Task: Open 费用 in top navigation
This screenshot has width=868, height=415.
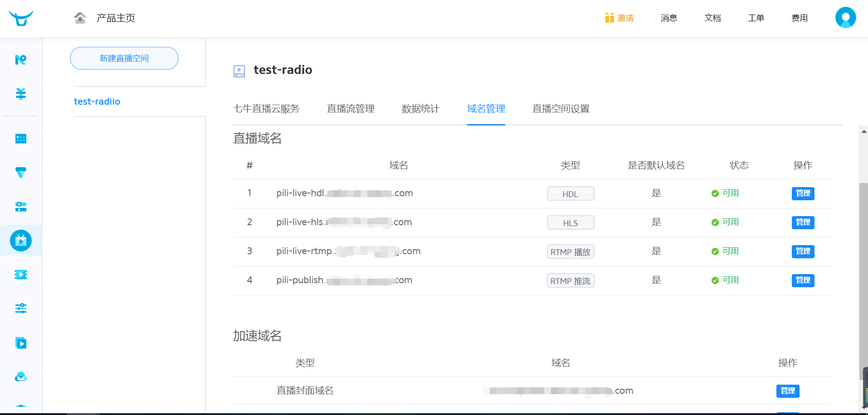Action: pyautogui.click(x=800, y=18)
